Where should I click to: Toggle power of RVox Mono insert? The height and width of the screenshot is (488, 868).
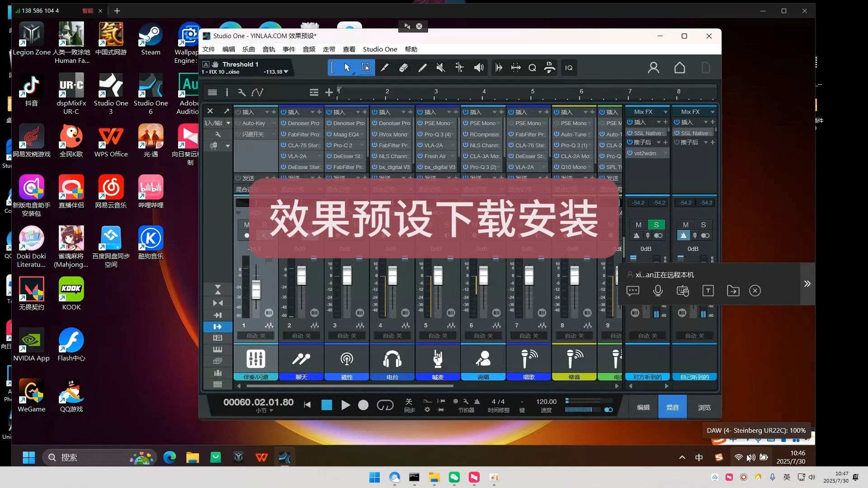click(x=375, y=134)
